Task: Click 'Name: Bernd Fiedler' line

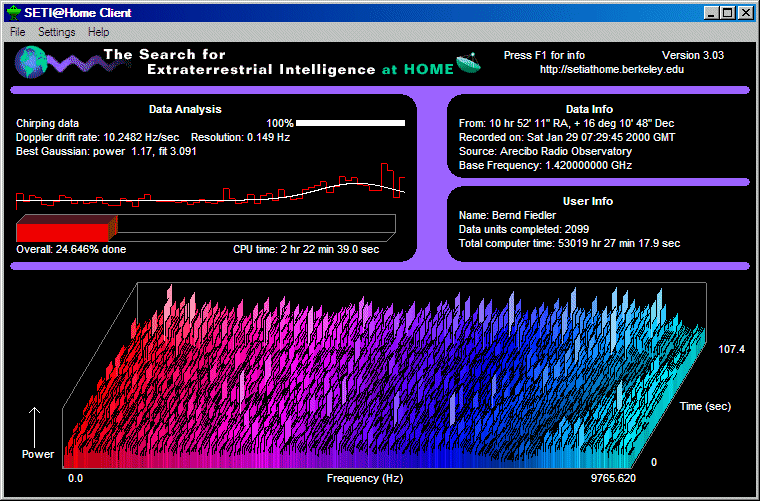Action: [507, 215]
